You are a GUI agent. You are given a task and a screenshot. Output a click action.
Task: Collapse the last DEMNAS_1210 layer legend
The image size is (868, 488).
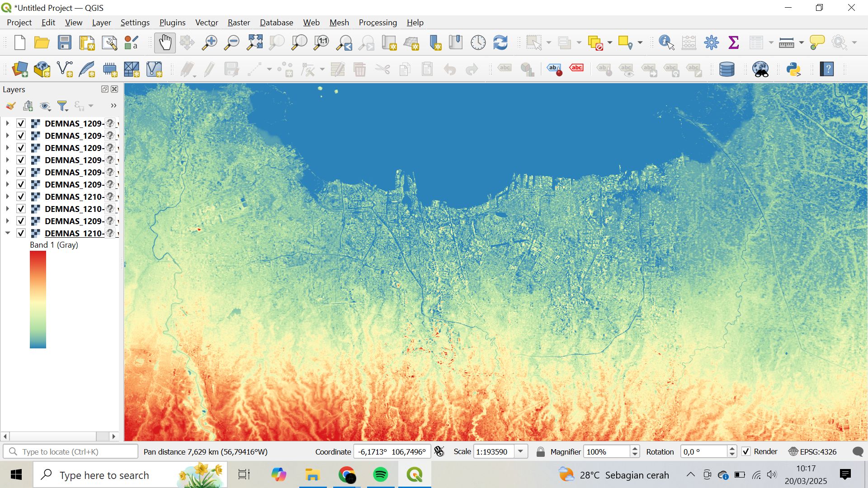(x=7, y=233)
